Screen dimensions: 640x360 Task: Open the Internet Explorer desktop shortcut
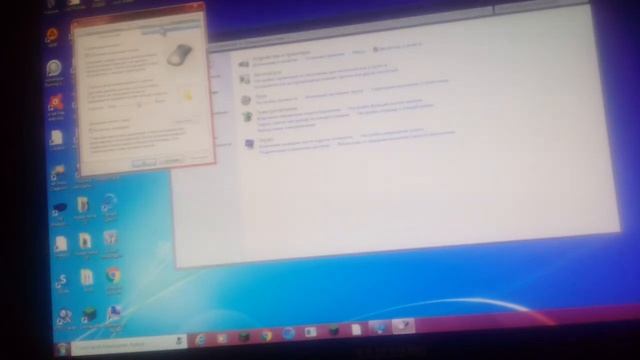[x=109, y=203]
